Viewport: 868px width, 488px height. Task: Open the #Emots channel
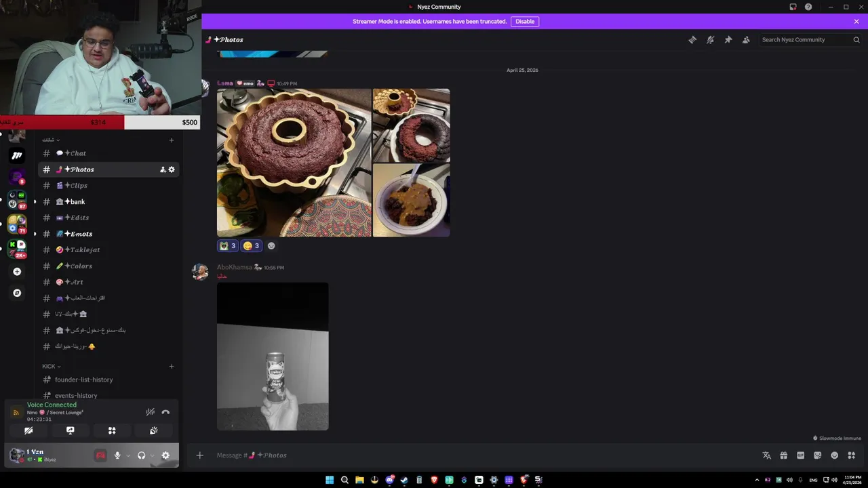[x=108, y=234]
